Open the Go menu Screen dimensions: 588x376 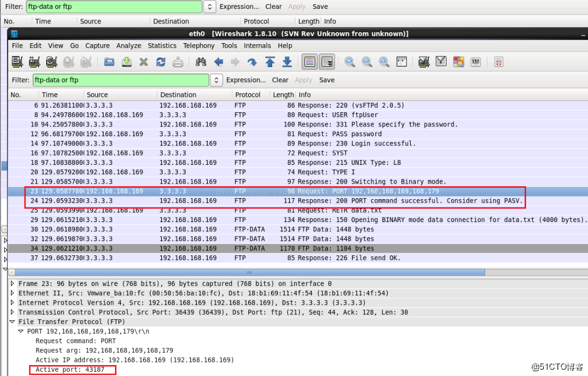74,46
